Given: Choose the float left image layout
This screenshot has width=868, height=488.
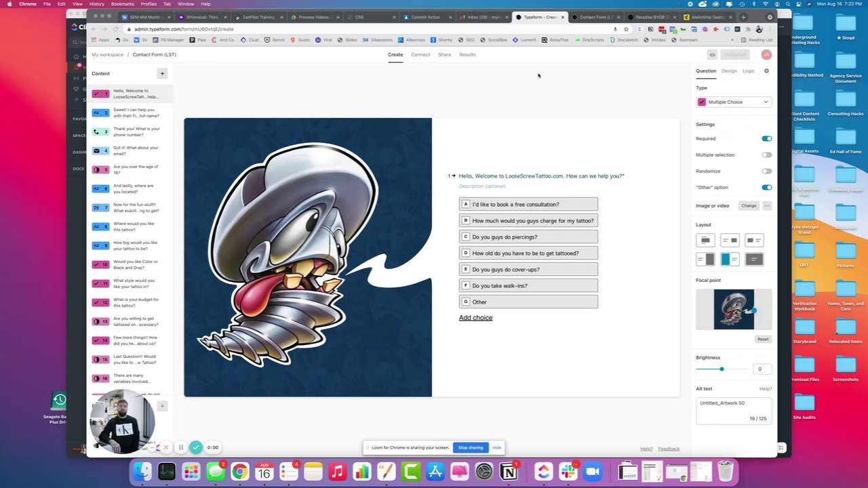Looking at the screenshot, I should point(754,241).
